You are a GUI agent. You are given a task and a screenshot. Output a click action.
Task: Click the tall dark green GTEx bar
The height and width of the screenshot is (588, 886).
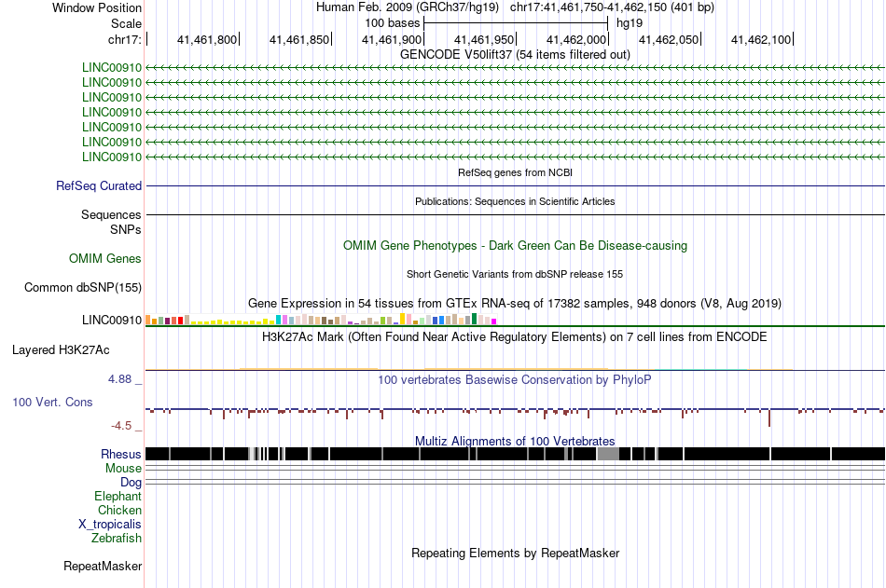[475, 319]
